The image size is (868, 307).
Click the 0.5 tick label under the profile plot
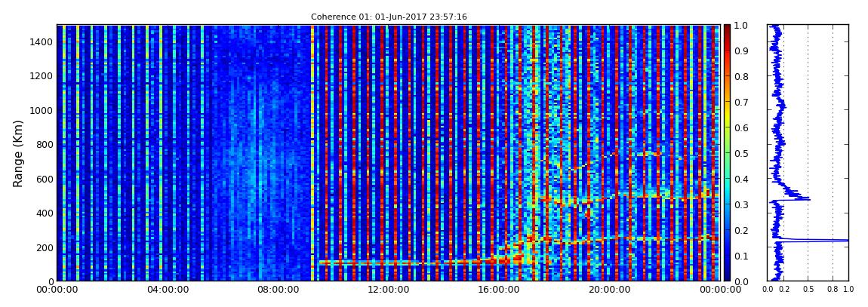pyautogui.click(x=808, y=289)
